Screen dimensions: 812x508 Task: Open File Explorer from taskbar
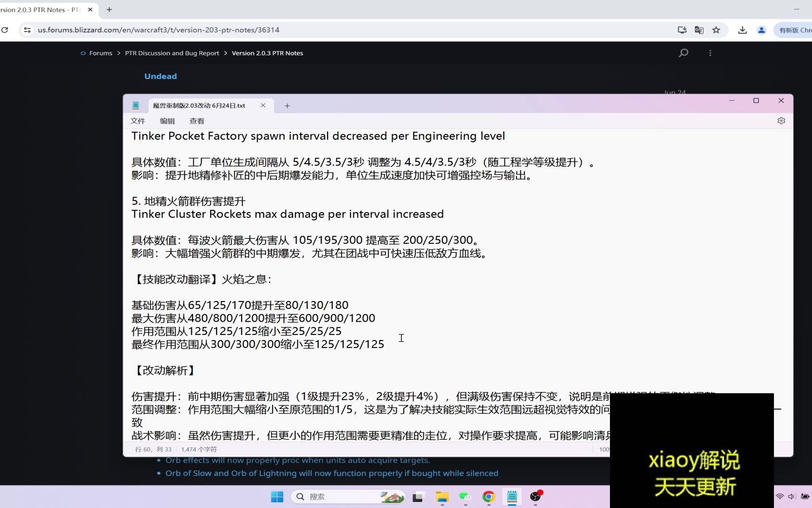[442, 497]
